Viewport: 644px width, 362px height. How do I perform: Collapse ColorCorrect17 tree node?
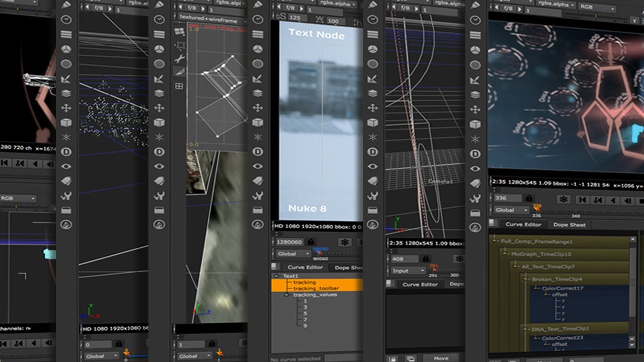coord(536,289)
